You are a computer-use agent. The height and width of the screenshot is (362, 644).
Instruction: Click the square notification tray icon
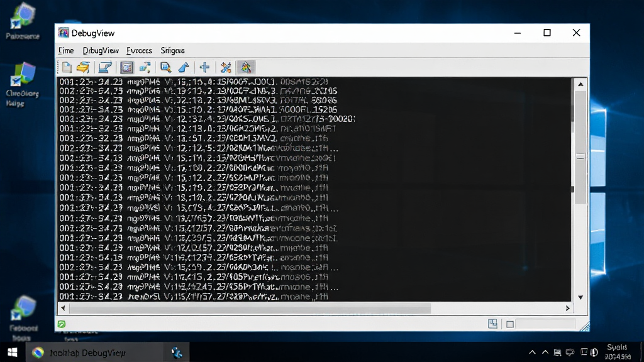[584, 352]
